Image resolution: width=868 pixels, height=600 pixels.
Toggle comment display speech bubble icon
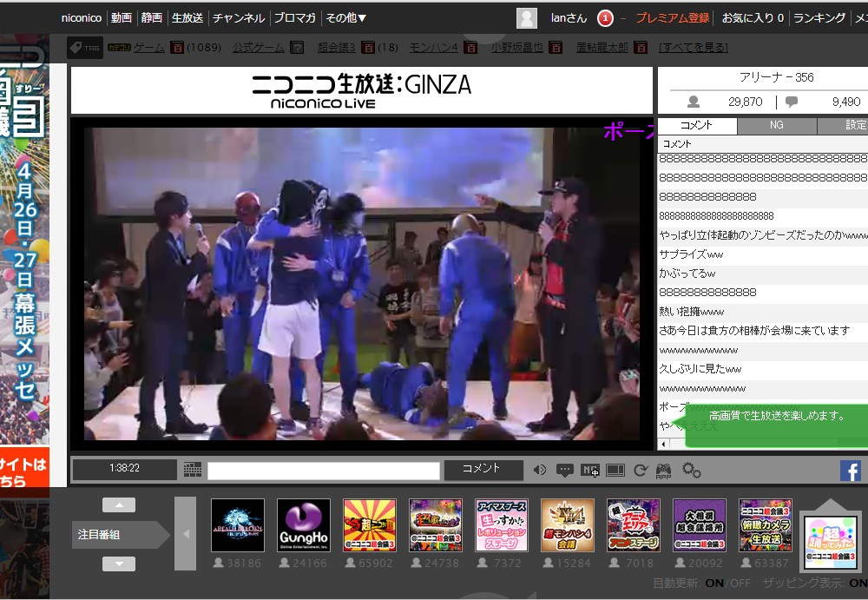coord(565,471)
